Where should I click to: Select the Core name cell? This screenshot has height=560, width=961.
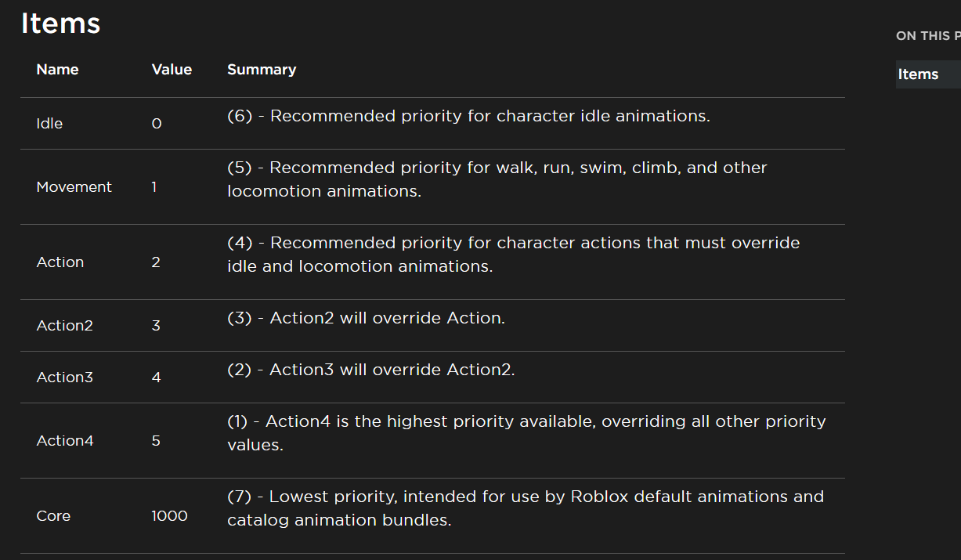pos(53,516)
